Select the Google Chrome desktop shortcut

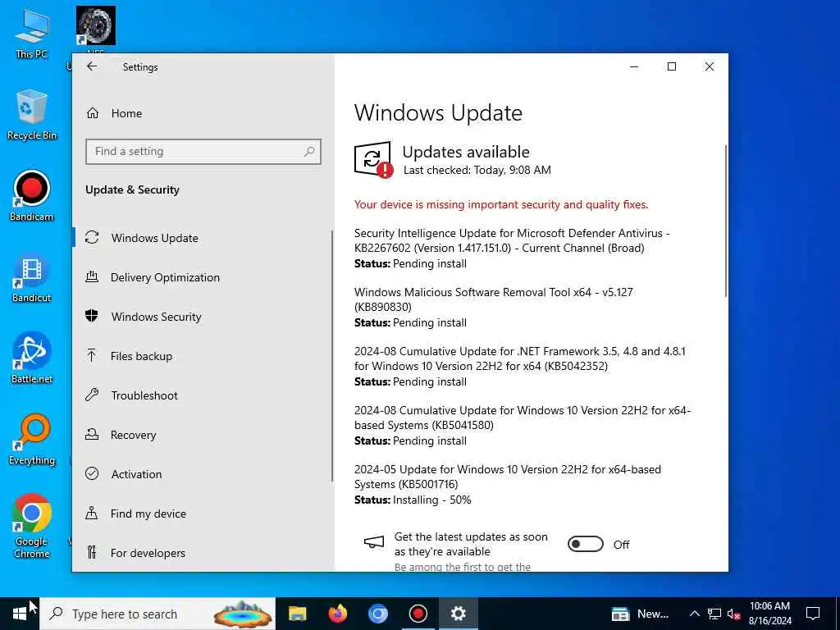coord(32,526)
